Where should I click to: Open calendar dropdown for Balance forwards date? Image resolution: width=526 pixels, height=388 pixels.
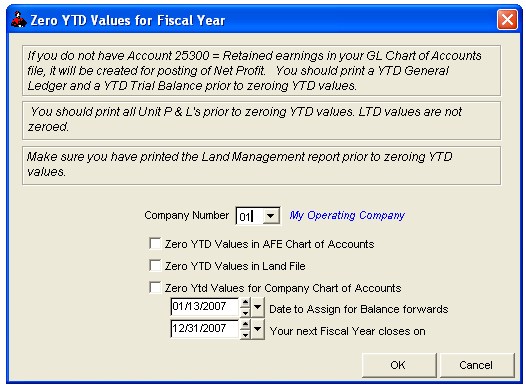click(x=258, y=307)
